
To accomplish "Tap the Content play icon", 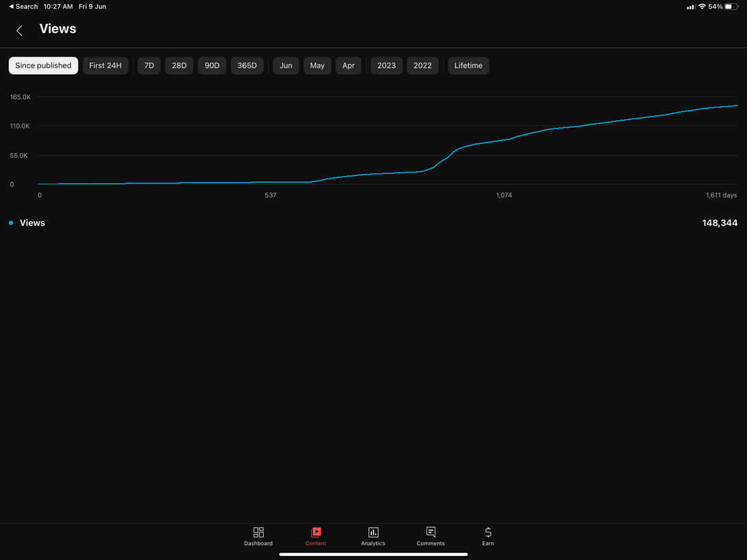I will tap(316, 532).
